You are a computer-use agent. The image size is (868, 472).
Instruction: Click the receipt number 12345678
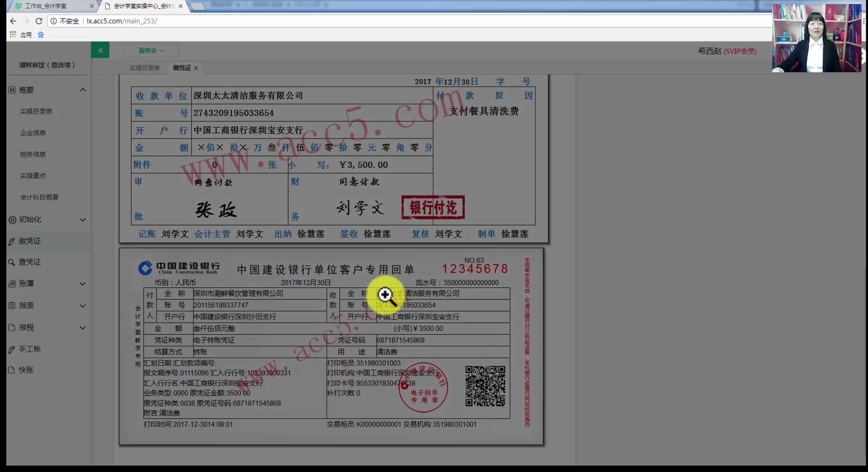pos(475,269)
